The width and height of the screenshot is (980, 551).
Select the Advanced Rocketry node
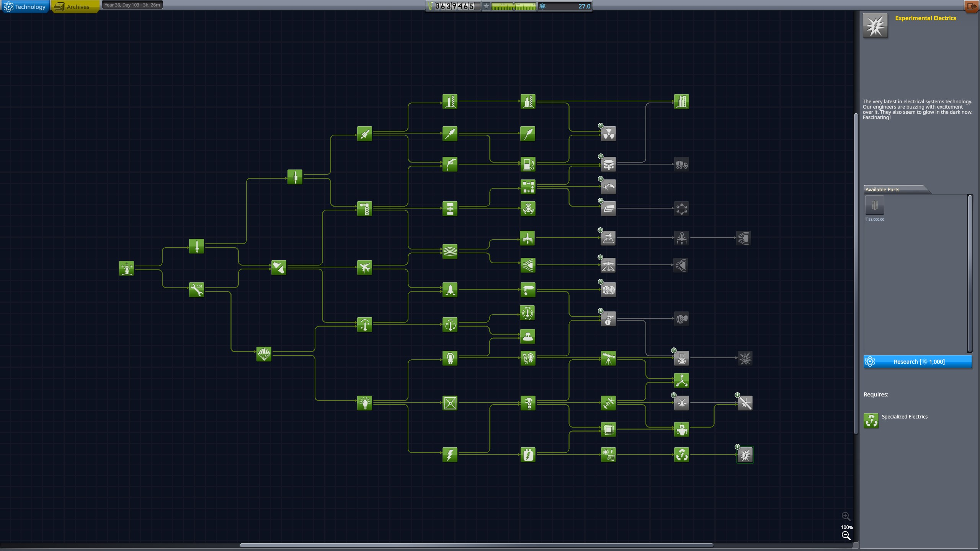click(x=364, y=134)
